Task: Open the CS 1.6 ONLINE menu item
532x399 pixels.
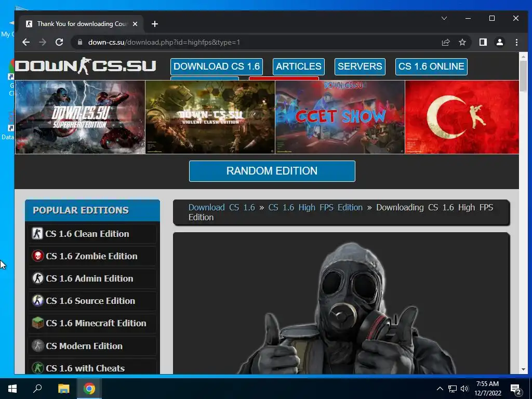Action: click(x=431, y=66)
